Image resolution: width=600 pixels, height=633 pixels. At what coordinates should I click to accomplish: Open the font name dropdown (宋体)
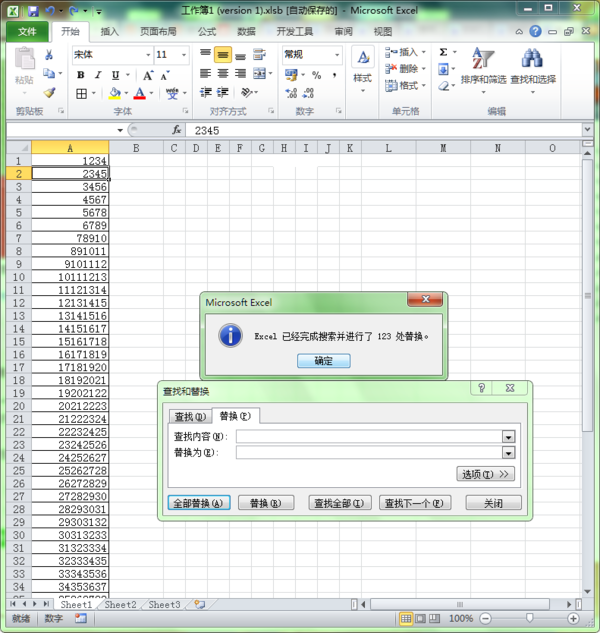(148, 55)
